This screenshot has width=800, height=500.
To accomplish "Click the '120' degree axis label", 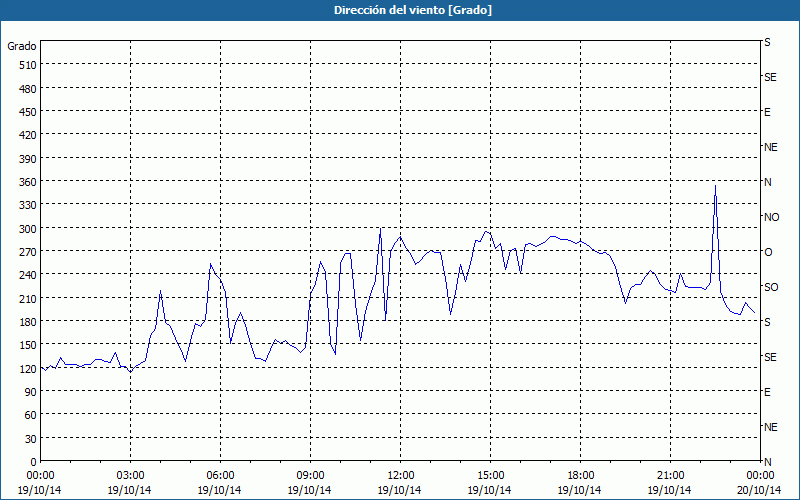I will pyautogui.click(x=29, y=369).
